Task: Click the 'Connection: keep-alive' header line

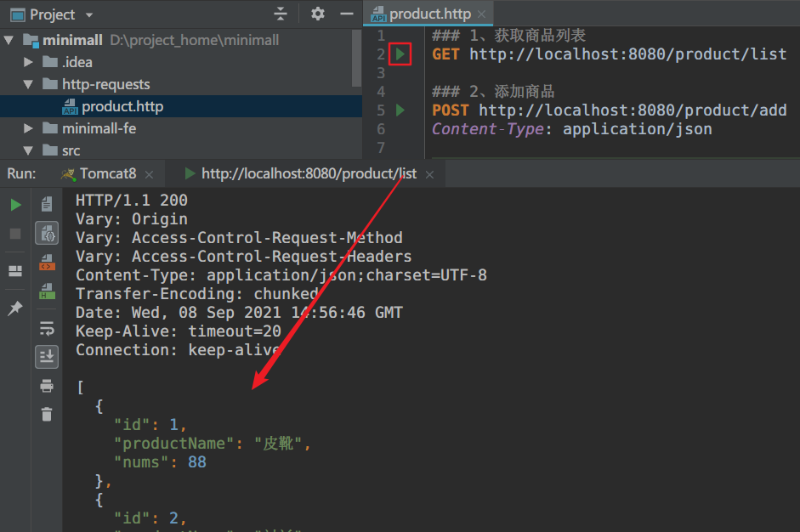Action: (x=178, y=350)
